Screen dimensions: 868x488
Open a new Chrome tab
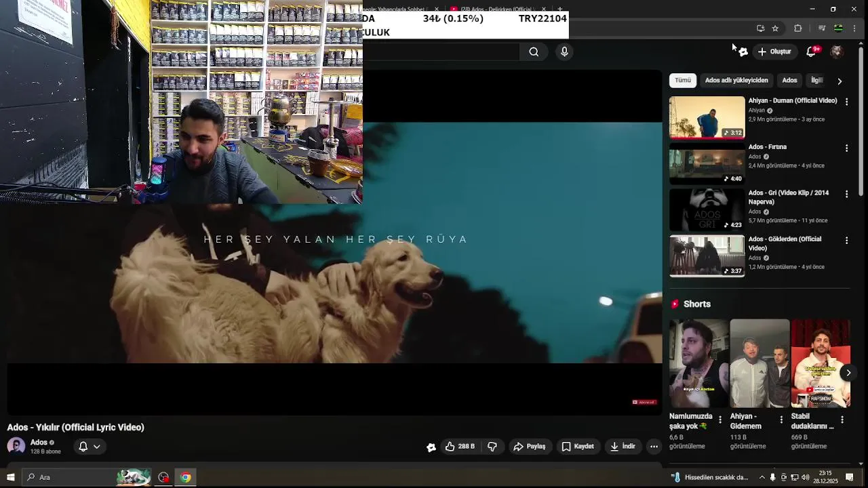559,9
